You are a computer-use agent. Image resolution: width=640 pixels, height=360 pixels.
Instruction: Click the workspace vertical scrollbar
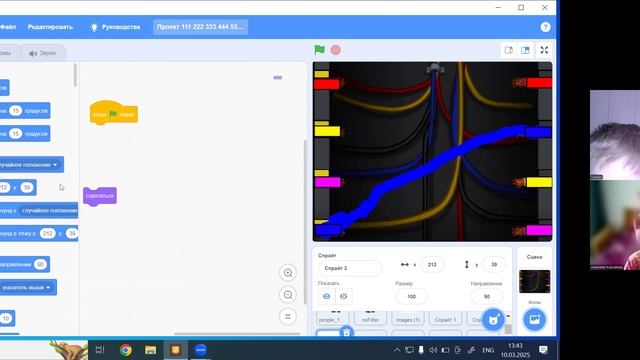(x=304, y=222)
